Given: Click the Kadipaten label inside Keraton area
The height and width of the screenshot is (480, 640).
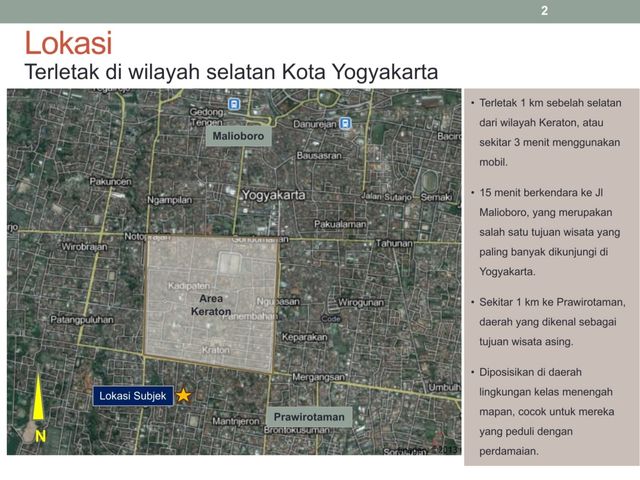Looking at the screenshot, I should tap(189, 286).
